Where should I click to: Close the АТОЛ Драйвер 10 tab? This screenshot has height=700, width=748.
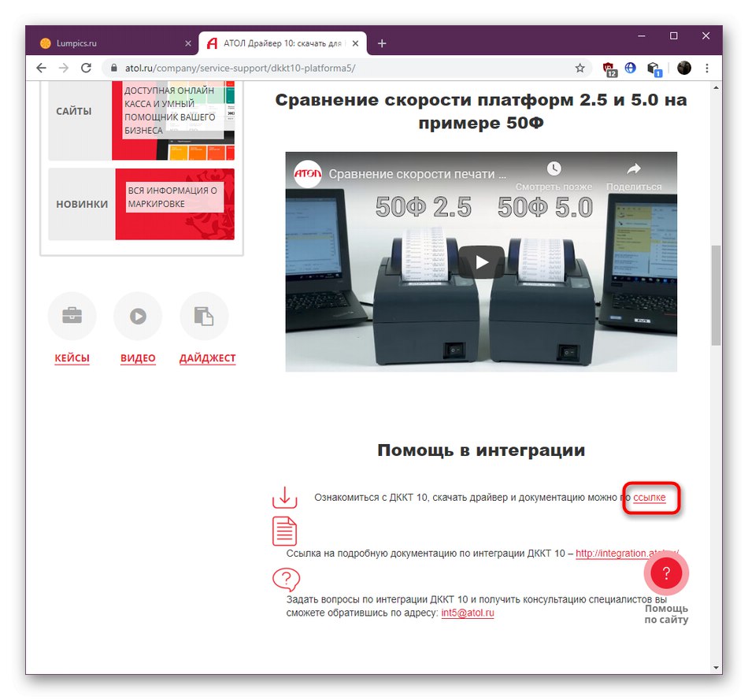(355, 43)
